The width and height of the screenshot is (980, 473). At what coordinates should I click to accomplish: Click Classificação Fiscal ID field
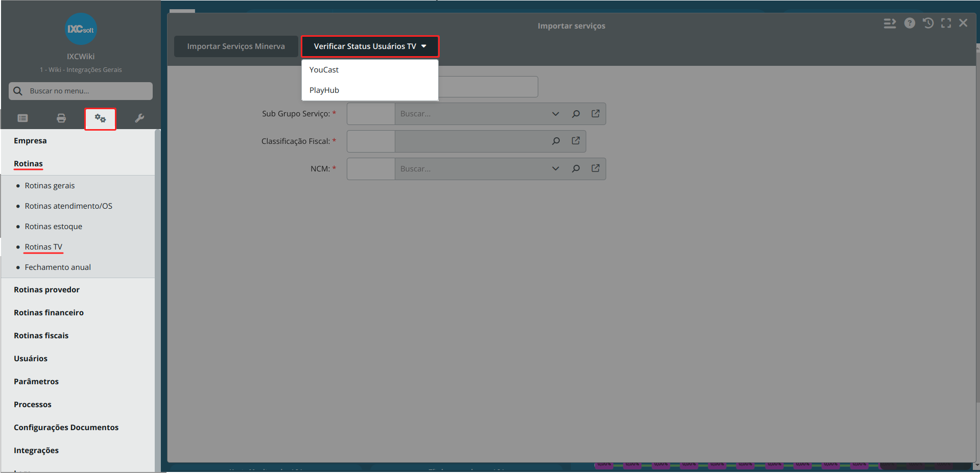click(x=371, y=141)
